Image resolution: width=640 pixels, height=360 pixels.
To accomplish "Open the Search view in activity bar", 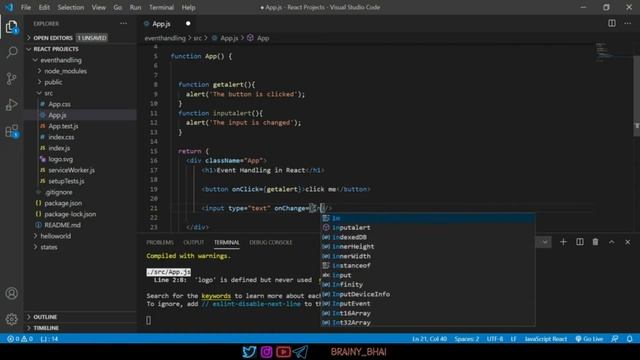I will point(12,52).
